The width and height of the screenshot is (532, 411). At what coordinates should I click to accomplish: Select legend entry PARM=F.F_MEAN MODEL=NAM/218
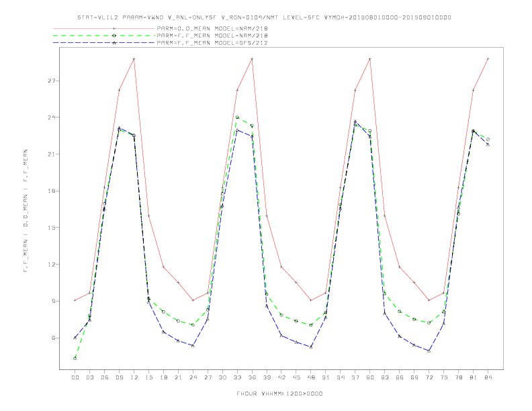(212, 36)
